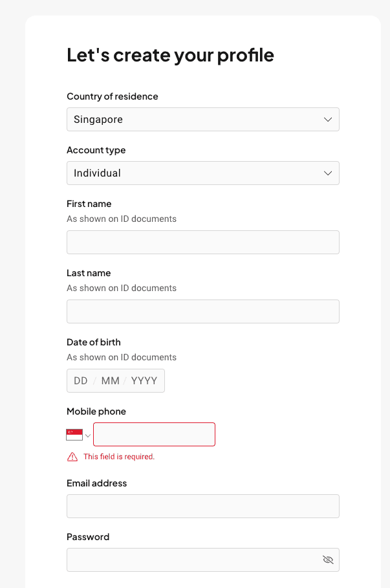
Task: Focus the First name input field
Action: coord(203,242)
